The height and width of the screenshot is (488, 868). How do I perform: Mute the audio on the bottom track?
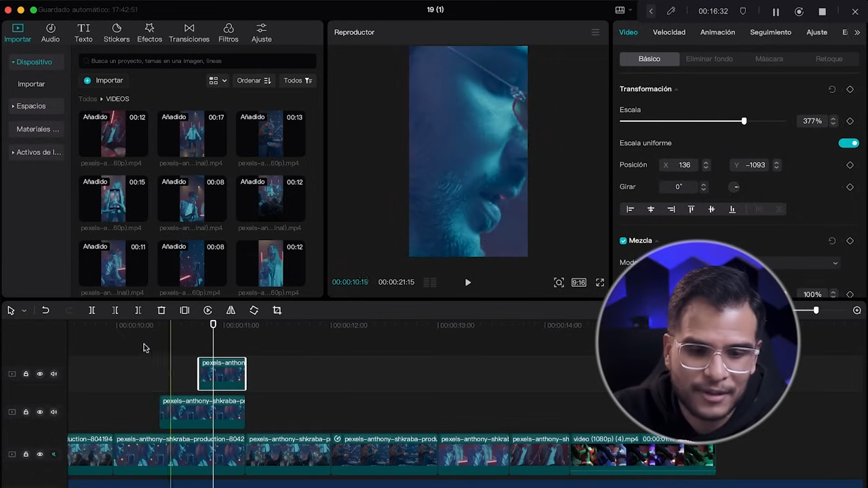pyautogui.click(x=54, y=454)
